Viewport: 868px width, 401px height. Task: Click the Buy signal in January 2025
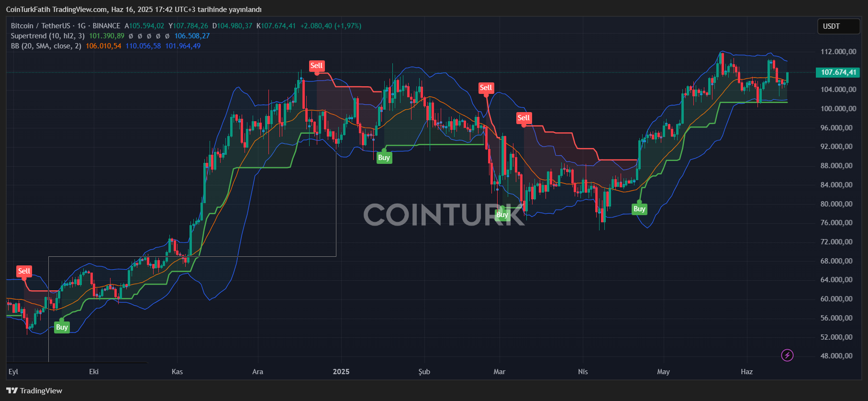(384, 158)
